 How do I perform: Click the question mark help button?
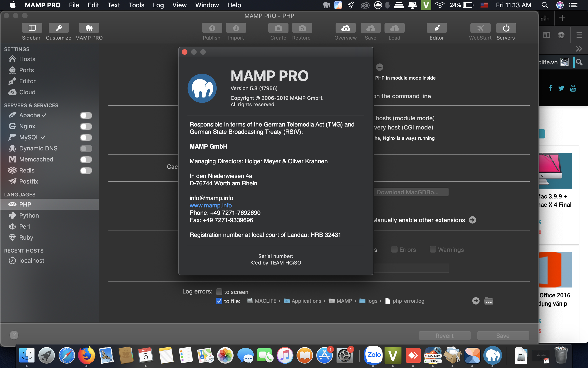(14, 335)
